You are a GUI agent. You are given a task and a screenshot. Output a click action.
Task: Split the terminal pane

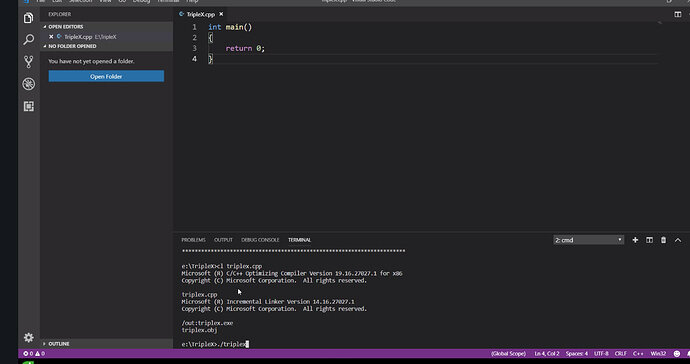pyautogui.click(x=649, y=240)
